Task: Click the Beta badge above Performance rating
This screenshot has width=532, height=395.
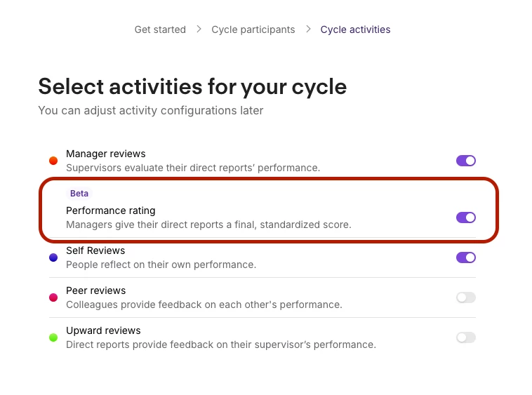Action: (x=79, y=194)
